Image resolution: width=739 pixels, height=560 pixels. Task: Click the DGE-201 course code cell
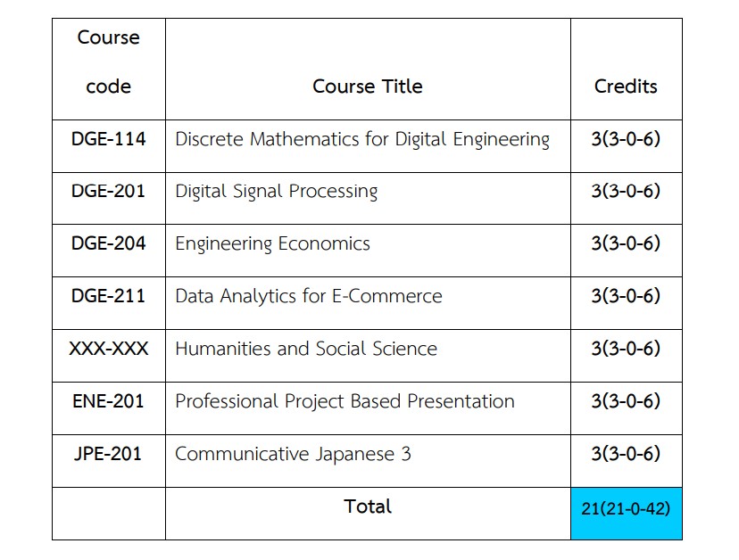109,192
